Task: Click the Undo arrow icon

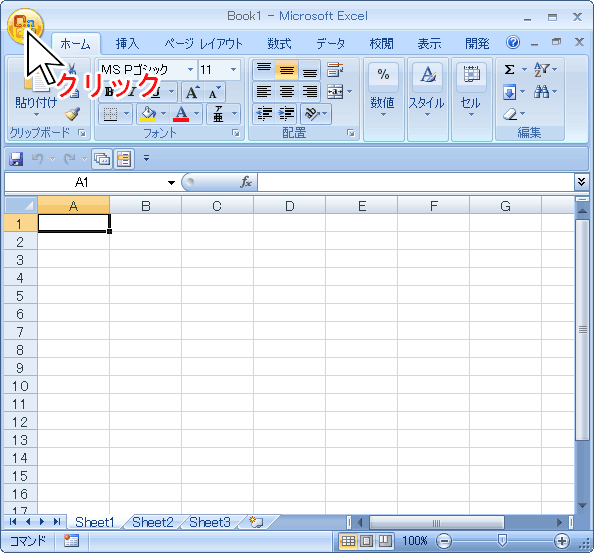Action: (x=37, y=159)
